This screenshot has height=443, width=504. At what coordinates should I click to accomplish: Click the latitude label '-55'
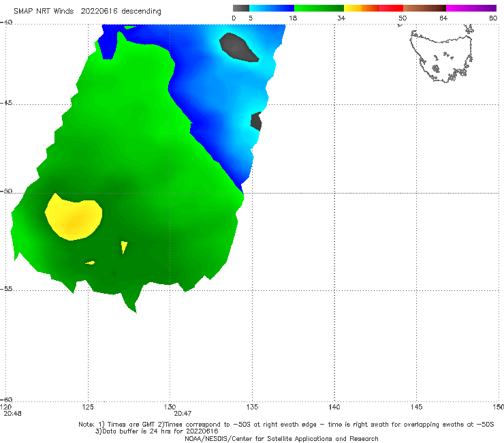(x=6, y=289)
